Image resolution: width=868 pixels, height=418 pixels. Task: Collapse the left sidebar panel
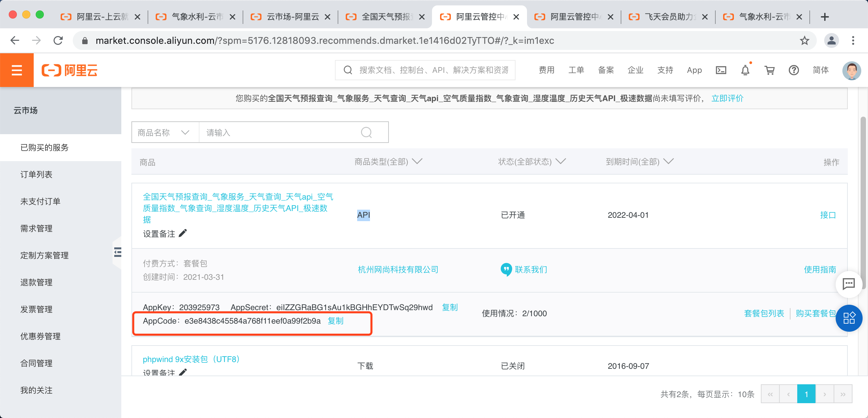117,252
